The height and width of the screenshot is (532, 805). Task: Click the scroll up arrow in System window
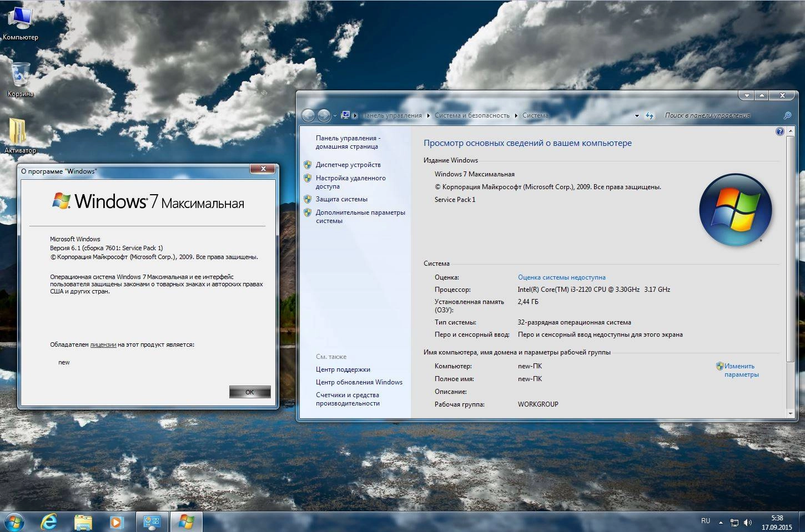pos(791,131)
